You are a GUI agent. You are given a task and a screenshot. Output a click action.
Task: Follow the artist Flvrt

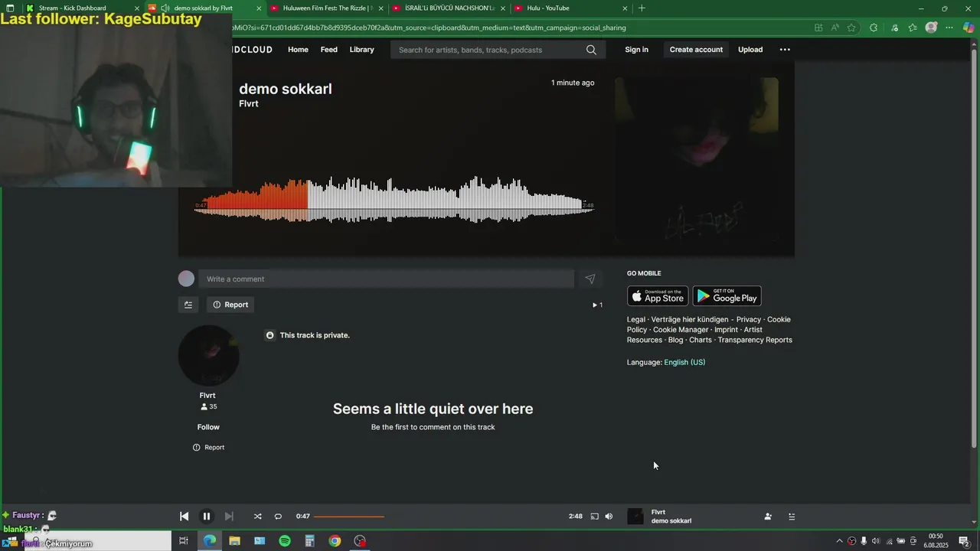(208, 427)
